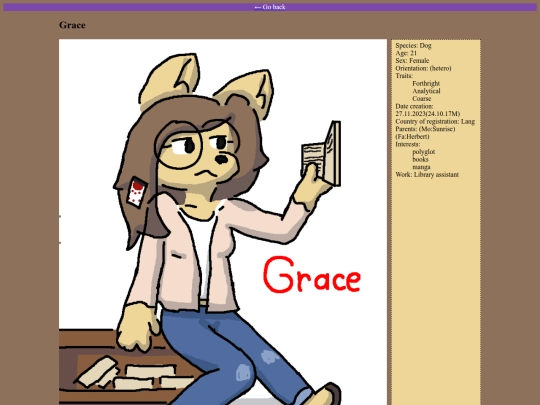Select the 'Date creation:' label
This screenshot has width=540, height=405.
pos(414,106)
